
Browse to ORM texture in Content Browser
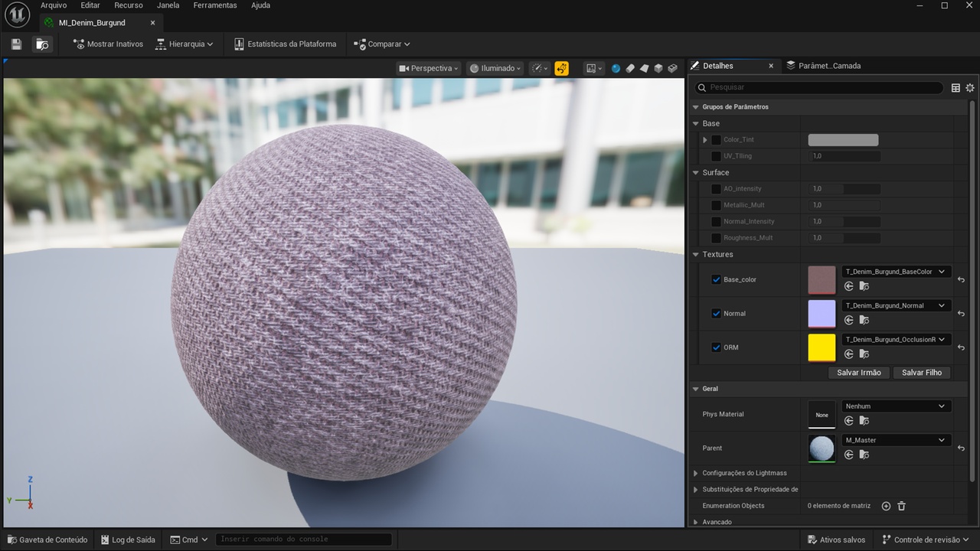[x=864, y=354]
